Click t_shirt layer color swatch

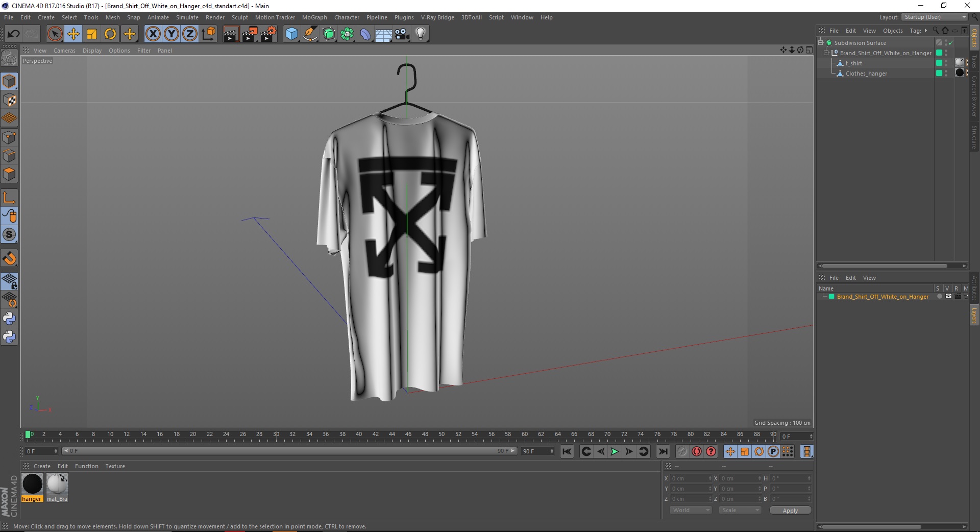(x=939, y=63)
